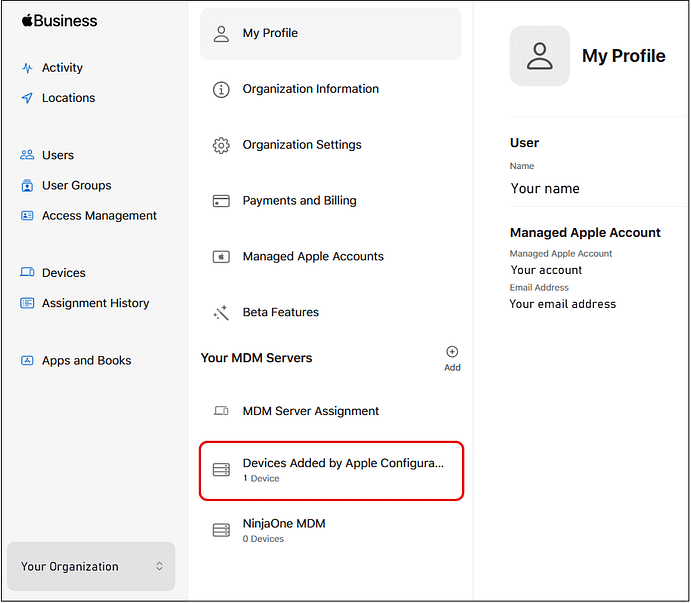Expand the Your Organization switcher
691x603 pixels.
[91, 567]
